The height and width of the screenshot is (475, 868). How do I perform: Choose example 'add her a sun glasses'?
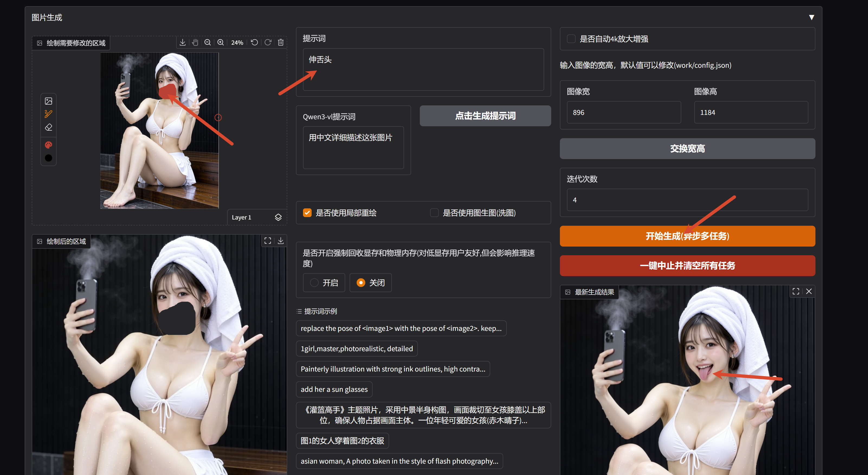[x=334, y=389]
